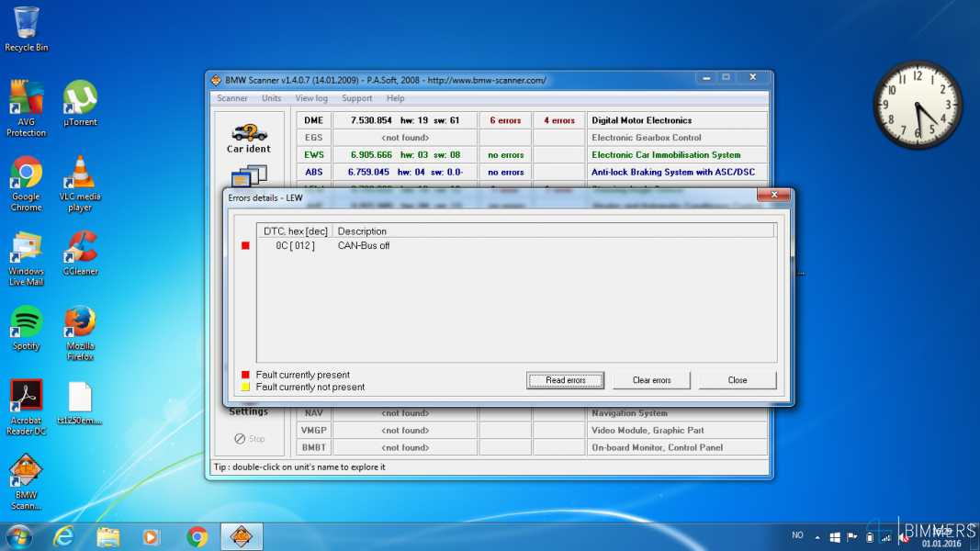Click 'no errors' in the EWS row
The height and width of the screenshot is (551, 980).
(505, 155)
